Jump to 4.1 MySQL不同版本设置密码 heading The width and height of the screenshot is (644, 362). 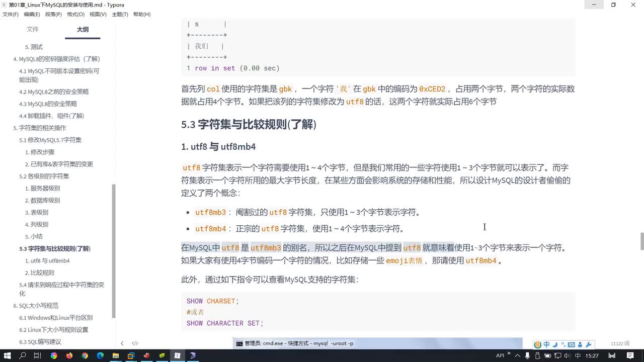pos(59,75)
